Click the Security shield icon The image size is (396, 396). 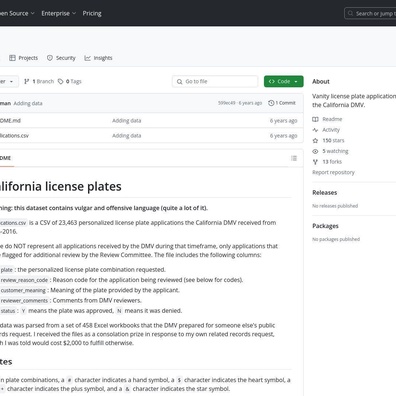click(x=50, y=58)
